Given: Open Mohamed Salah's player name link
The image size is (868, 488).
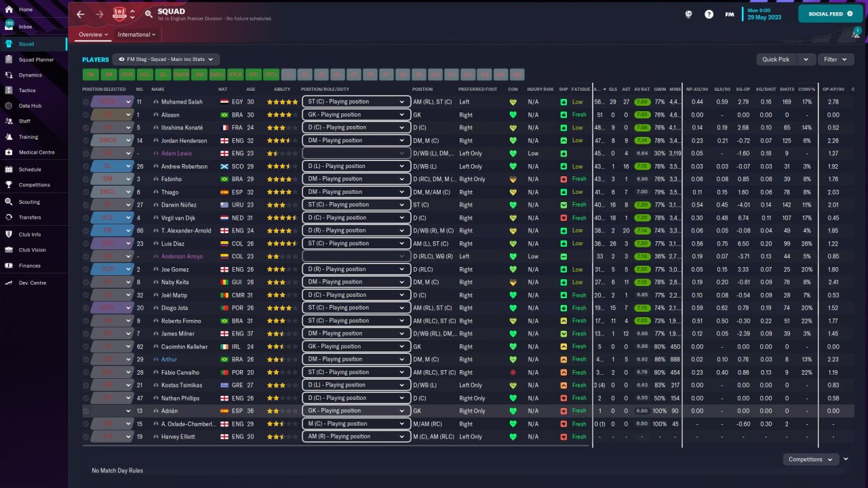Looking at the screenshot, I should click(182, 102).
